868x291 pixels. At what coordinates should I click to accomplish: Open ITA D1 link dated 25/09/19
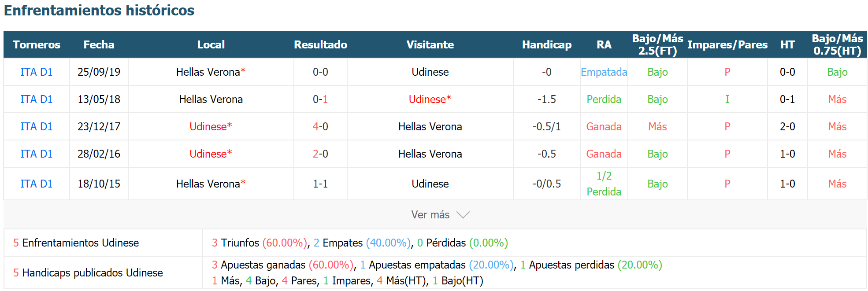37,72
